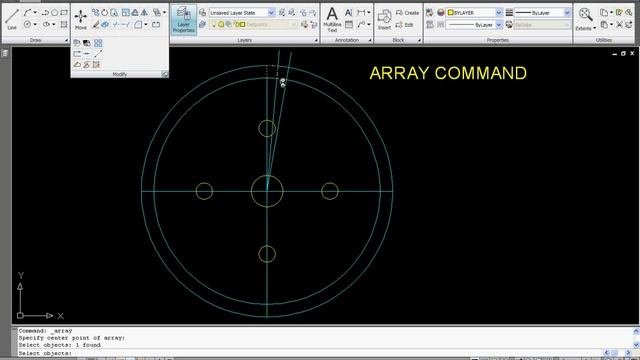The width and height of the screenshot is (640, 360).
Task: Select the Rotate tool
Action: click(104, 13)
